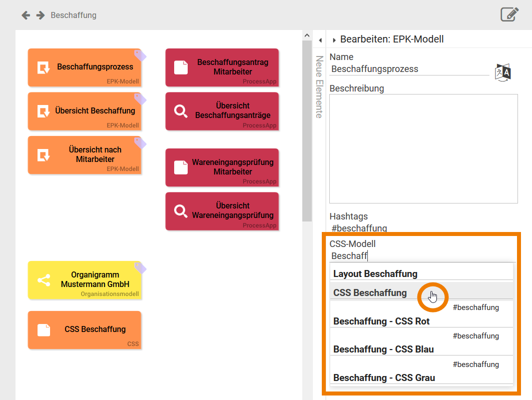Click the share icon on Organigramm Mustermann GmbH
This screenshot has height=400, width=532.
(43, 280)
